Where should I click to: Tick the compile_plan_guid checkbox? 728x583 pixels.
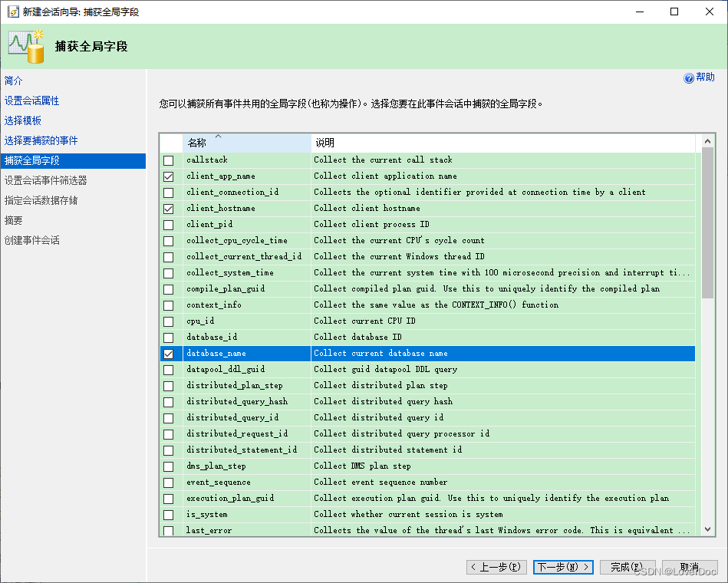pos(169,289)
